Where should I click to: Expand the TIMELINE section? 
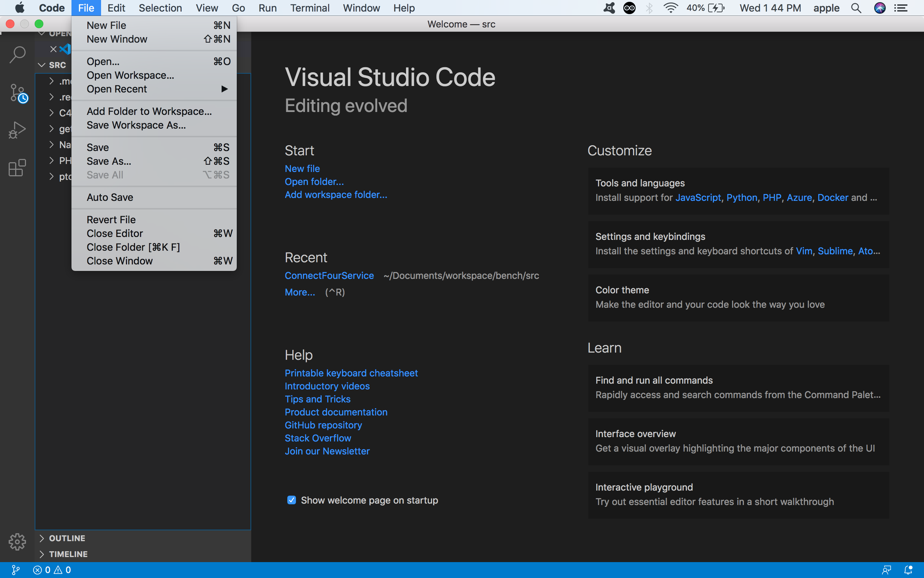point(42,554)
